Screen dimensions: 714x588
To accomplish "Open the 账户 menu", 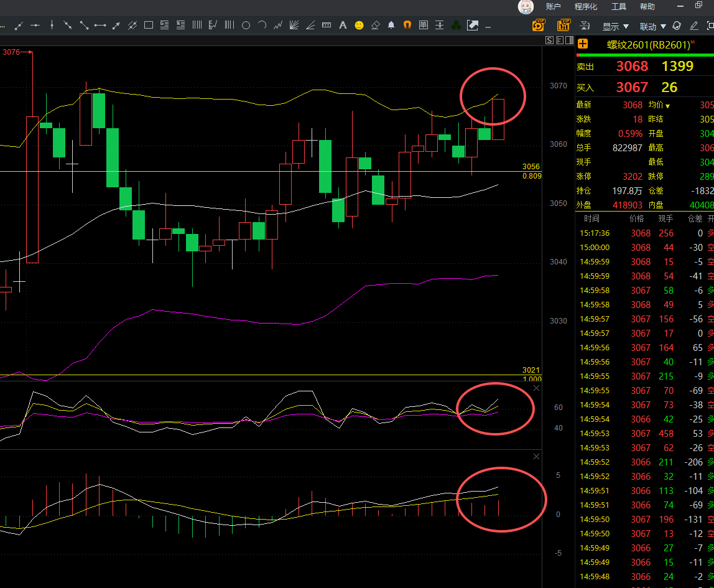I will 554,6.
